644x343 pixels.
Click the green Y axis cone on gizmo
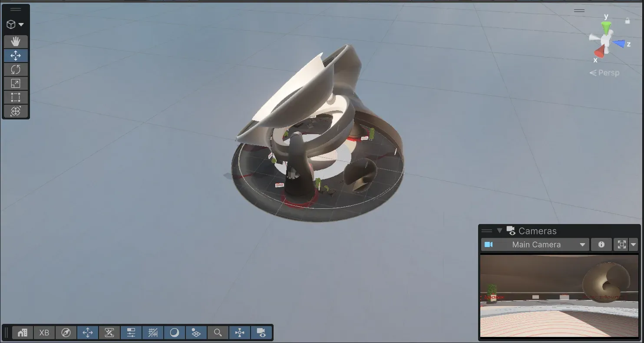click(607, 27)
